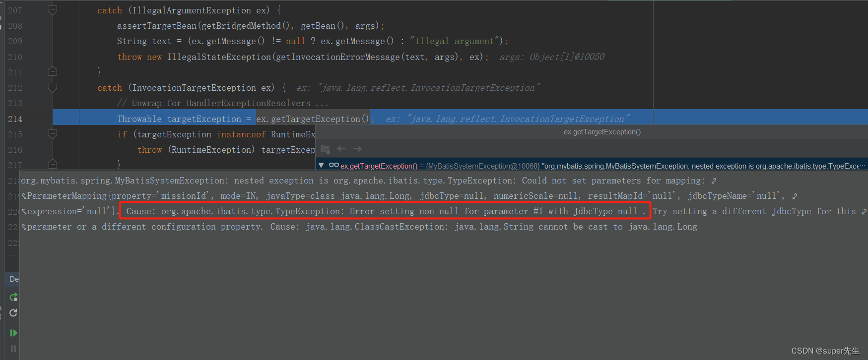The image size is (868, 360).
Task: Toggle the fold marker on line 217
Action: pyautogui.click(x=53, y=164)
